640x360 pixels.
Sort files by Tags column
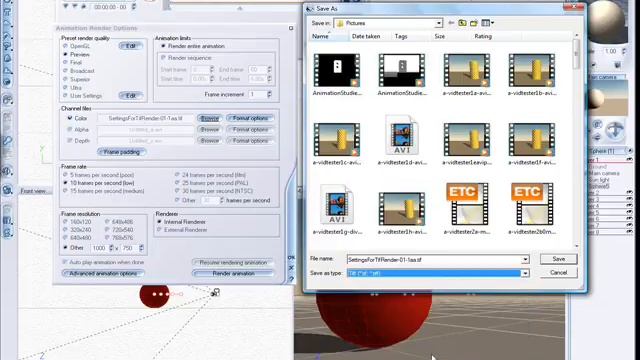401,36
